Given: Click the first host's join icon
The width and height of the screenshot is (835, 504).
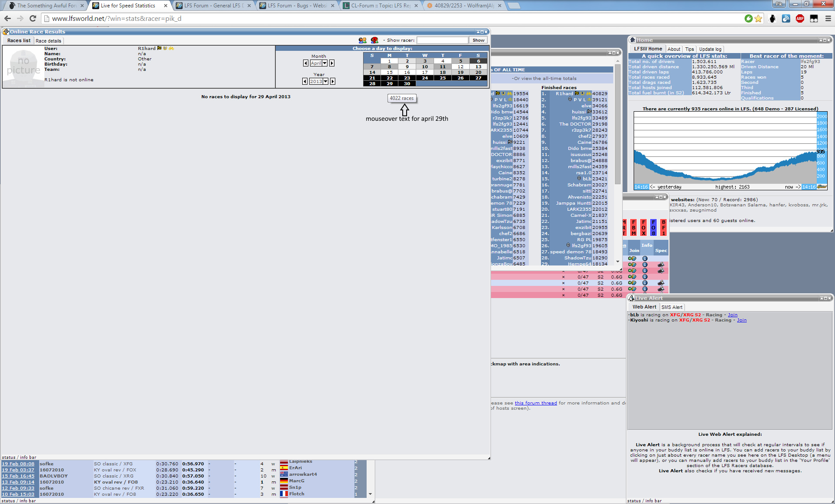Looking at the screenshot, I should click(x=632, y=259).
